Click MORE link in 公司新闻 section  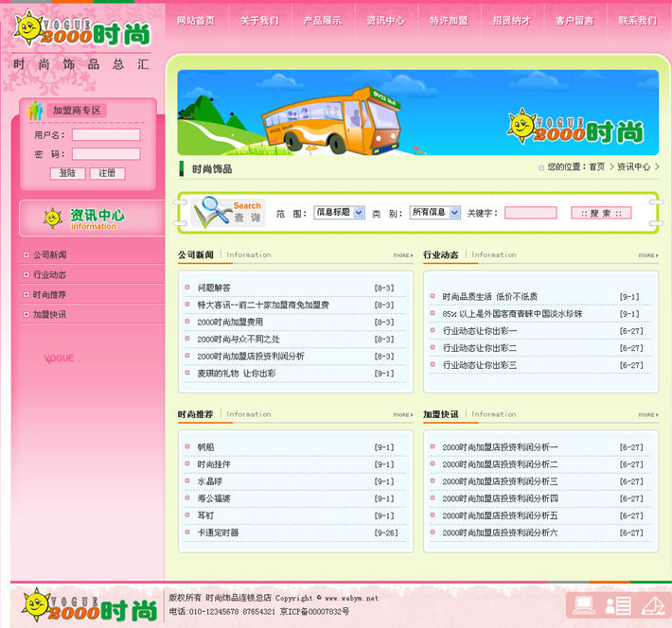click(x=403, y=255)
